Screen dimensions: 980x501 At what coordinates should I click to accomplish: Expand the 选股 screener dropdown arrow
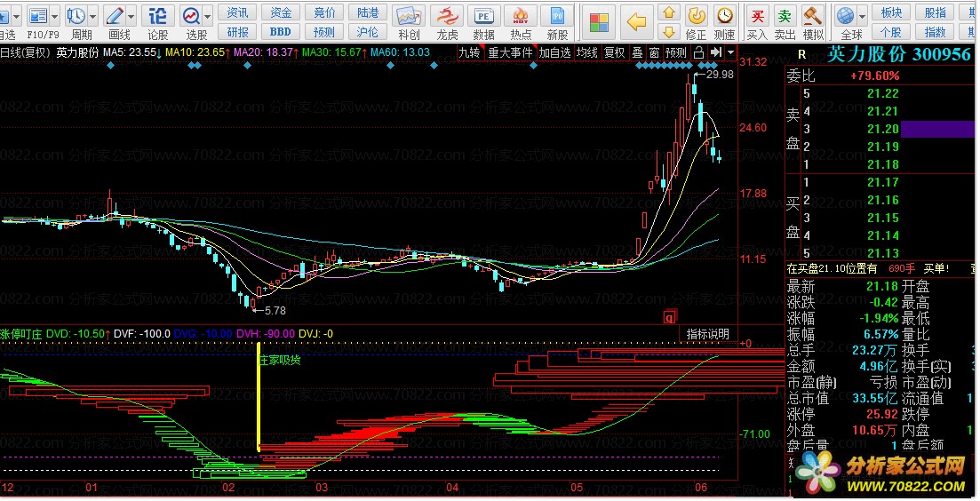tap(208, 16)
